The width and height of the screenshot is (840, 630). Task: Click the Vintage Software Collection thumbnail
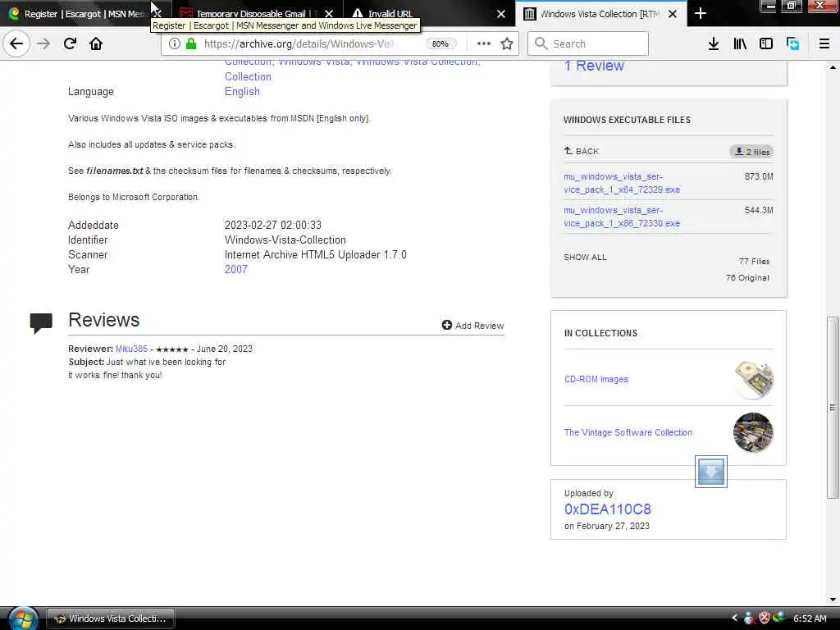(753, 432)
